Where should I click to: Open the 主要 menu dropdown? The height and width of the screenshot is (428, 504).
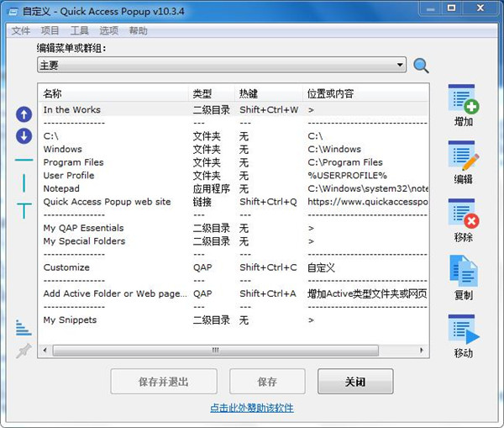(x=222, y=65)
